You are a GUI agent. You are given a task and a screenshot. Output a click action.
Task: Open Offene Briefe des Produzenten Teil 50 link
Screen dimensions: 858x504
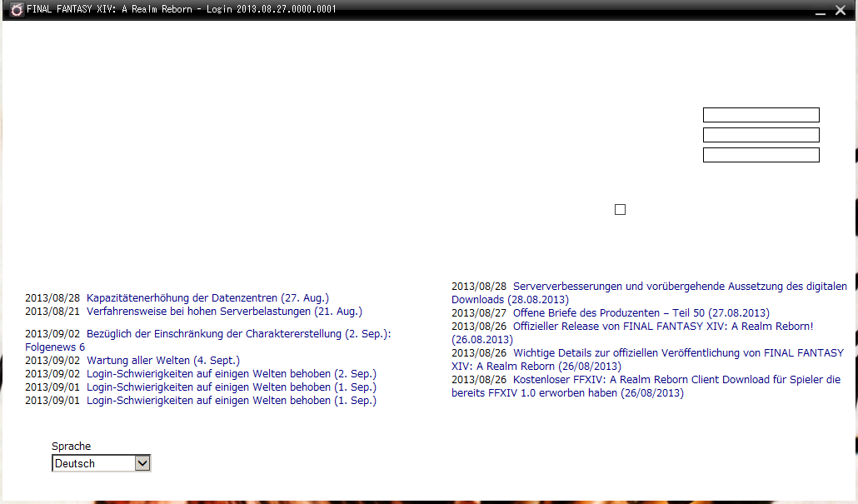(641, 313)
